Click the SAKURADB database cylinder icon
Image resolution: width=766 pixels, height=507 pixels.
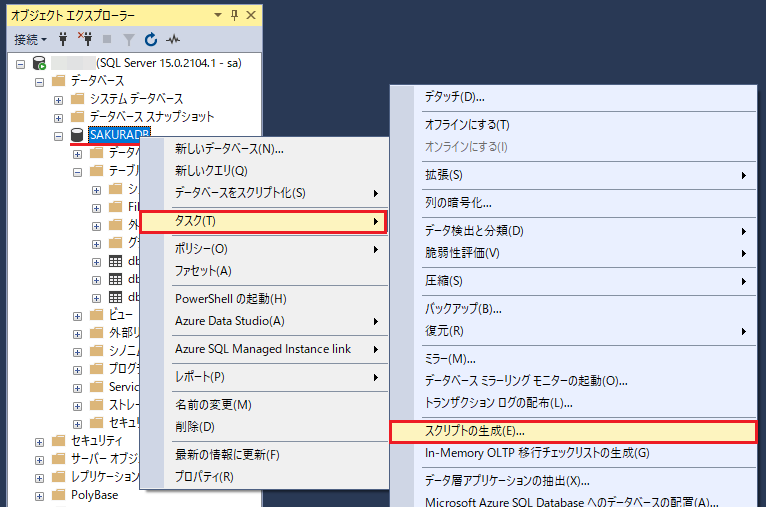[77, 135]
